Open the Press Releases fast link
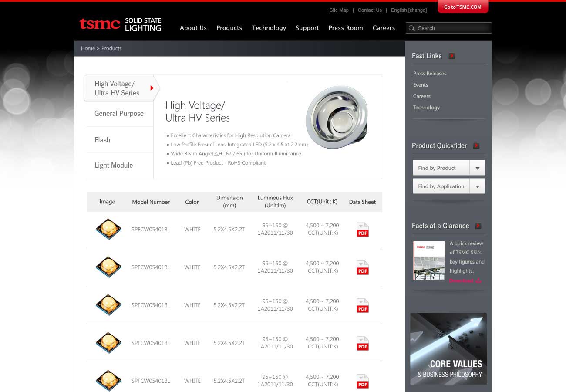Viewport: 566px width, 392px height. [x=429, y=74]
